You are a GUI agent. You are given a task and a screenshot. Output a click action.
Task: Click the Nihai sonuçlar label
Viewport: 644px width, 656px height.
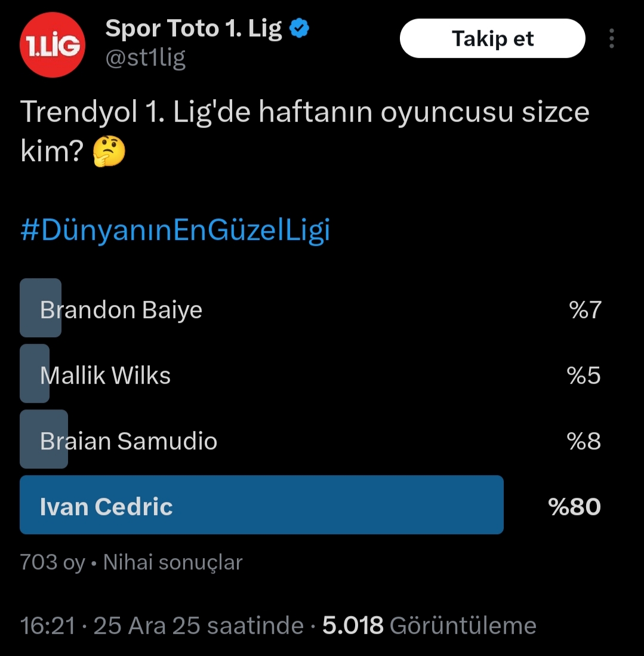point(173,562)
